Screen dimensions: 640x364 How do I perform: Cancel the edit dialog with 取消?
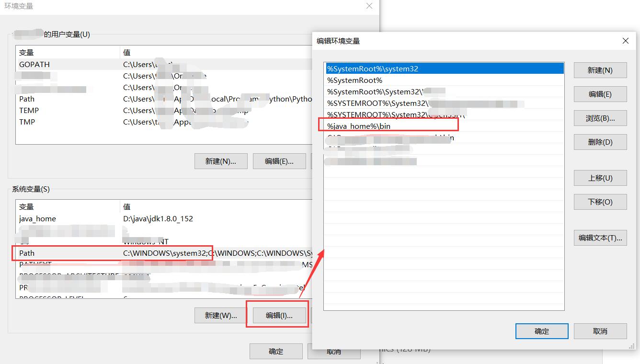[600, 331]
